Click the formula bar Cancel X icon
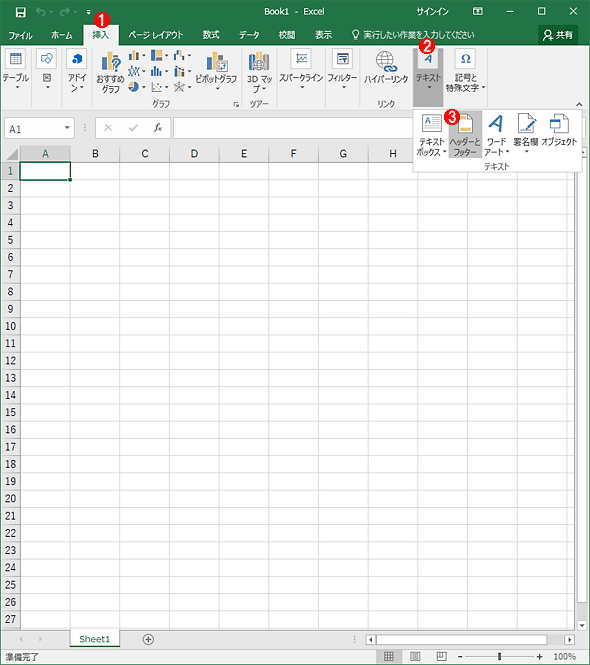Image resolution: width=590 pixels, height=665 pixels. [x=108, y=128]
